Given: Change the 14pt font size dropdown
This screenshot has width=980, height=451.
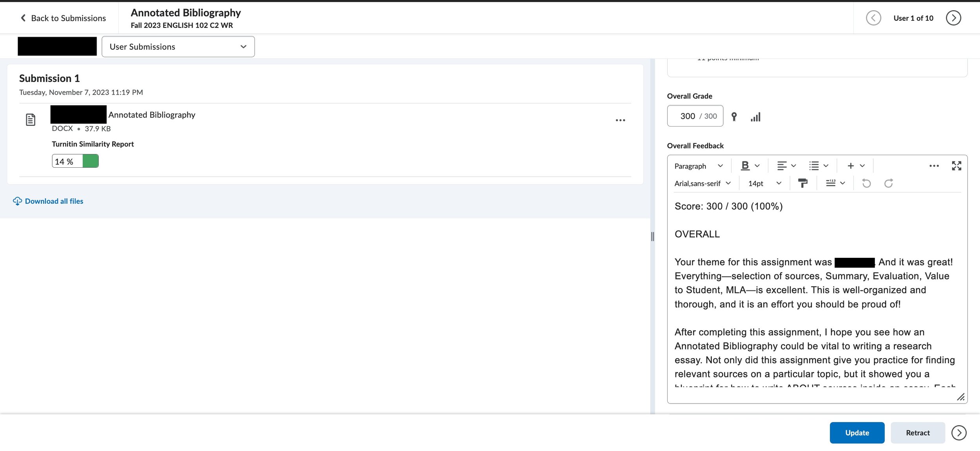Looking at the screenshot, I should pyautogui.click(x=764, y=183).
